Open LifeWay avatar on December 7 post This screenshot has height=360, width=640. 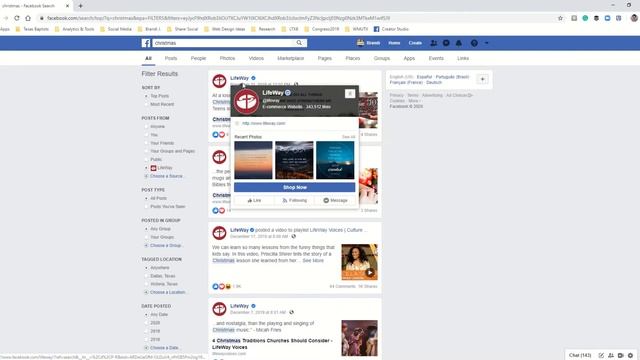[x=219, y=309]
